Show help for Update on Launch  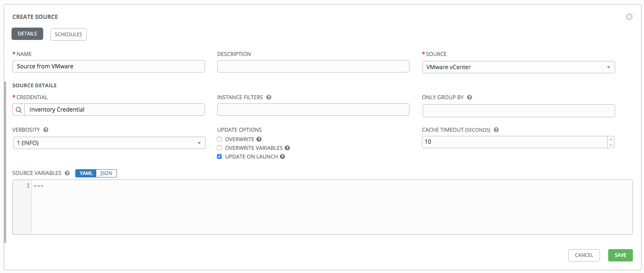pyautogui.click(x=283, y=156)
